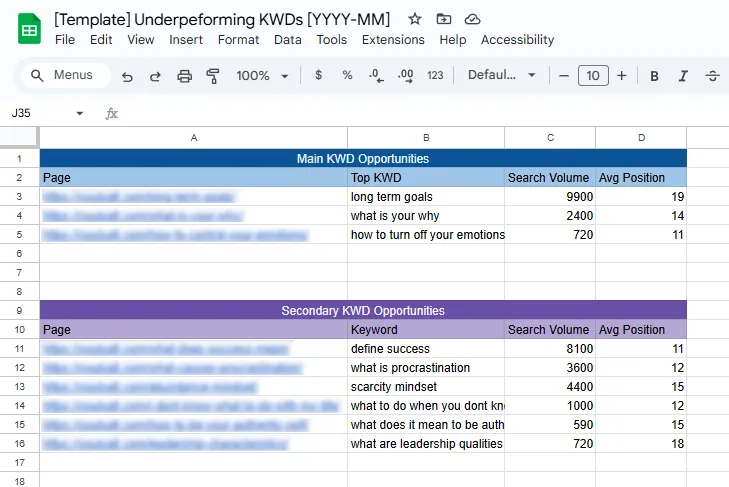Toggle strikethrough formatting
The image size is (729, 487).
712,76
